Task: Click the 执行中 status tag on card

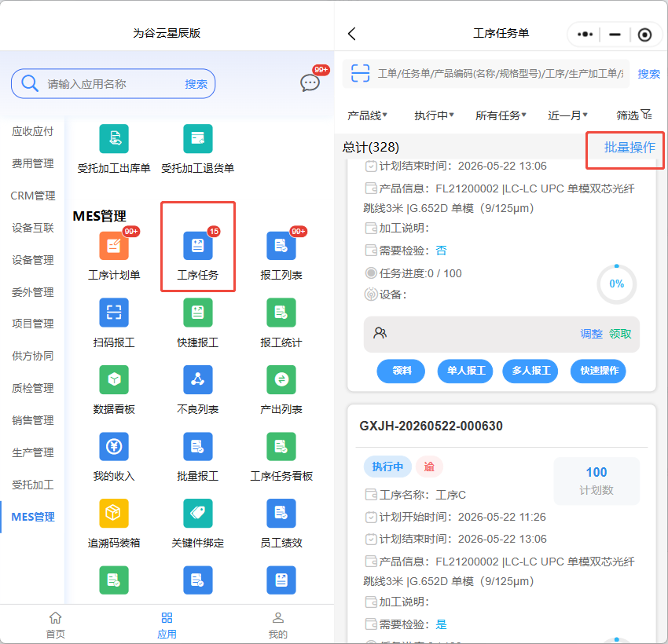Action: tap(387, 467)
